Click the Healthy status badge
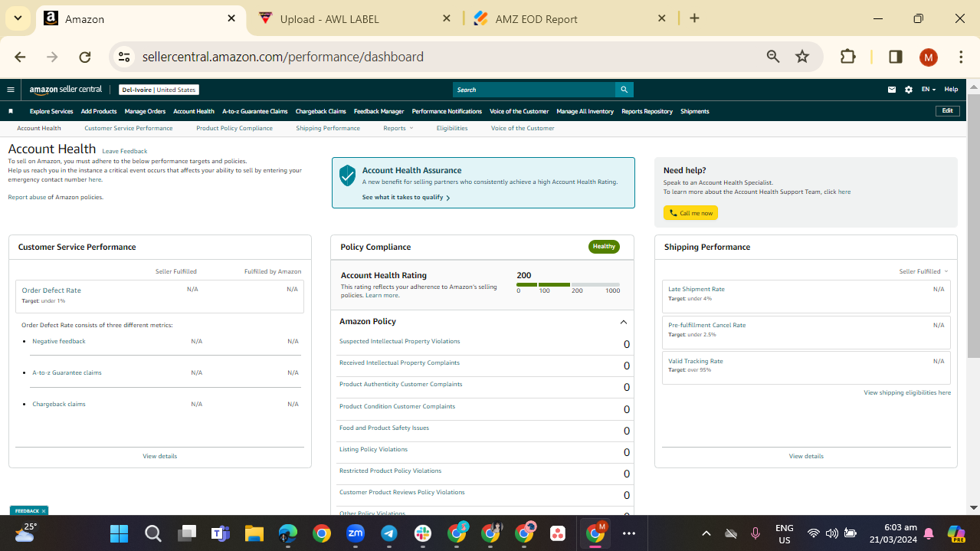This screenshot has width=980, height=551. click(x=604, y=247)
